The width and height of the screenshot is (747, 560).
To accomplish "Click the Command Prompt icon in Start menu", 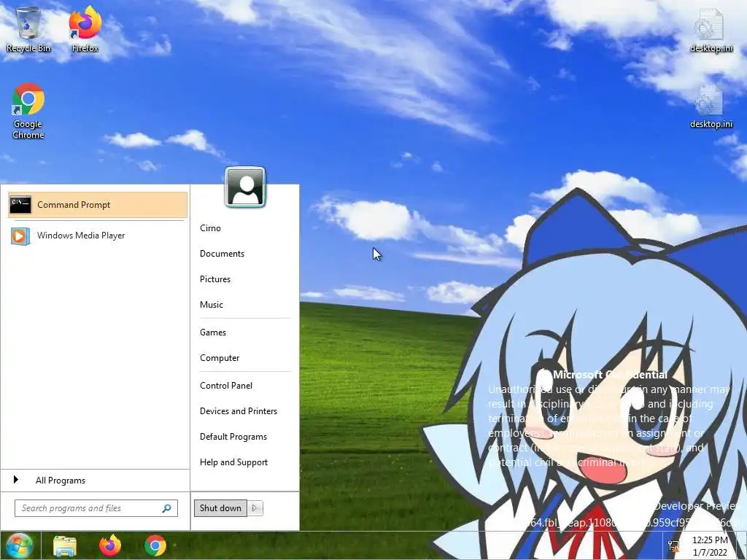I will point(20,205).
